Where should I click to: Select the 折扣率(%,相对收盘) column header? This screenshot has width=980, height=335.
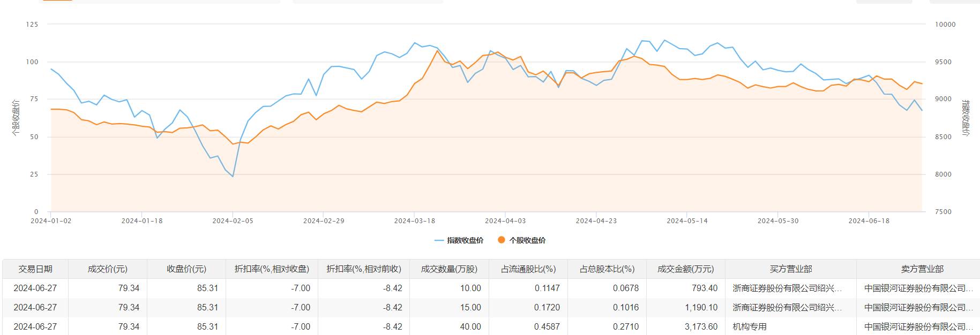[272, 269]
